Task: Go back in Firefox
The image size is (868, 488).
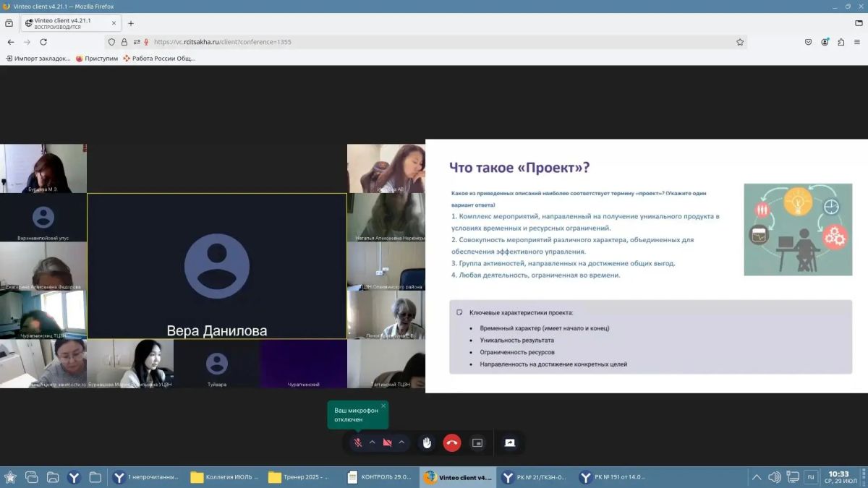Action: 11,42
